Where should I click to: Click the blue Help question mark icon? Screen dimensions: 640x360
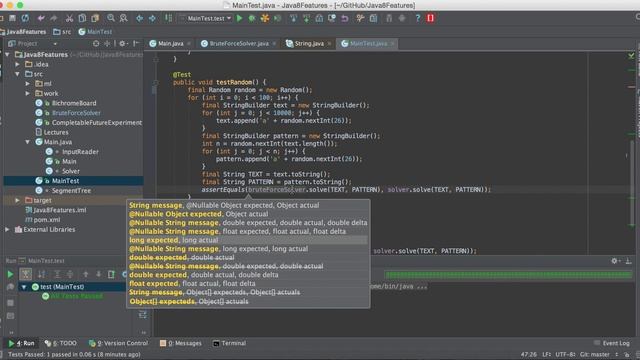pos(417,18)
